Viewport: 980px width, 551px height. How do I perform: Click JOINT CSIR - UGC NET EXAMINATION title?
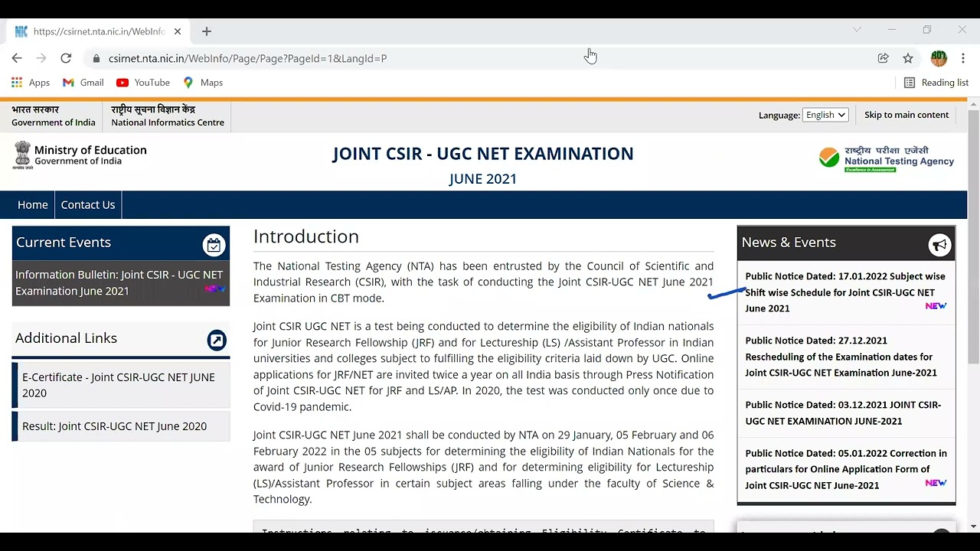483,154
